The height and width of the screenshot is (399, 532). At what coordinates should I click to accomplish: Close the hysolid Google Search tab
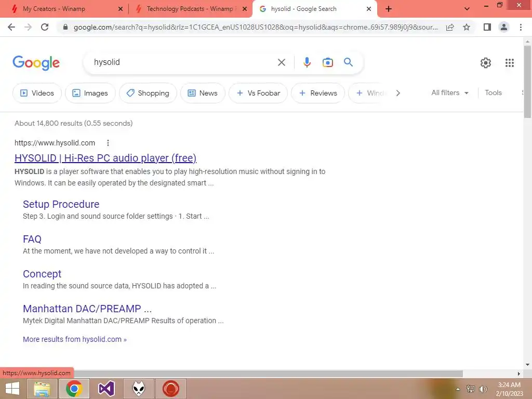click(369, 9)
